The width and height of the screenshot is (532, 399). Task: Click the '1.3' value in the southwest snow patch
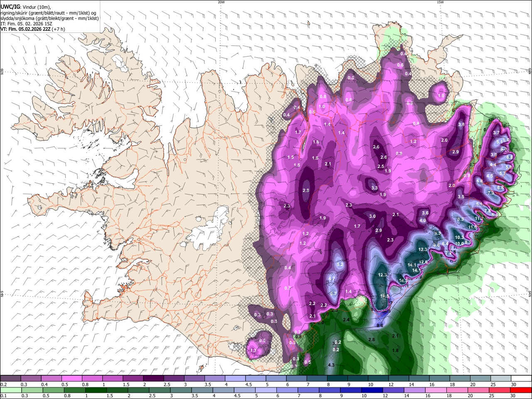click(254, 351)
